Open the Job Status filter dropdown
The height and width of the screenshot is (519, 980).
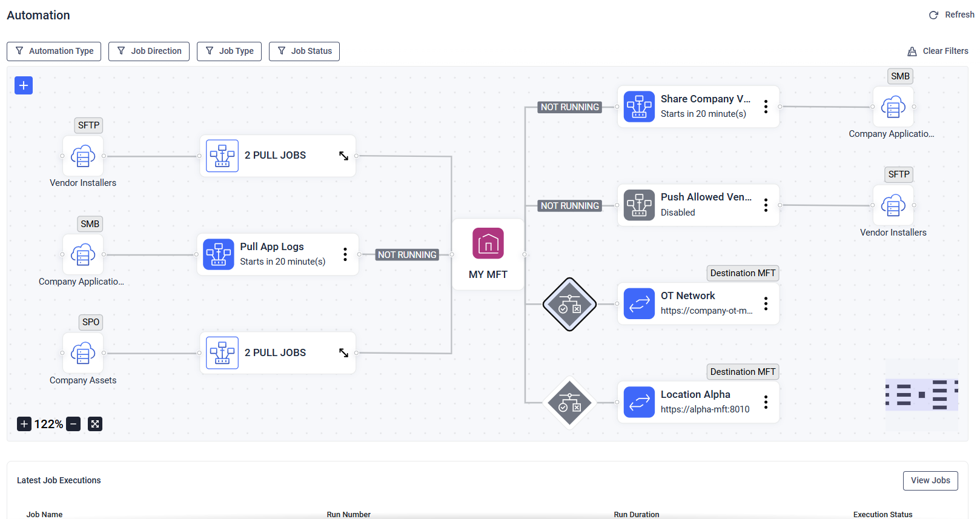click(x=304, y=51)
